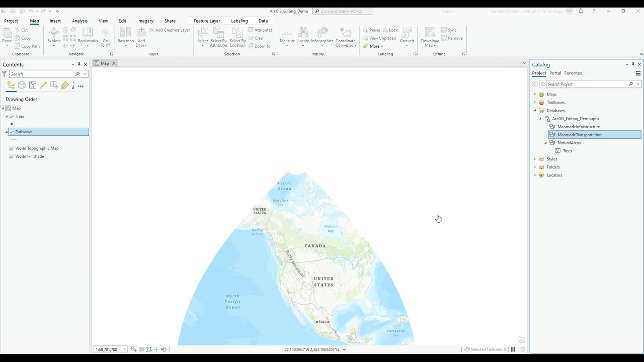The height and width of the screenshot is (362, 644).
Task: Click the Catalog back arrow
Action: 535,84
